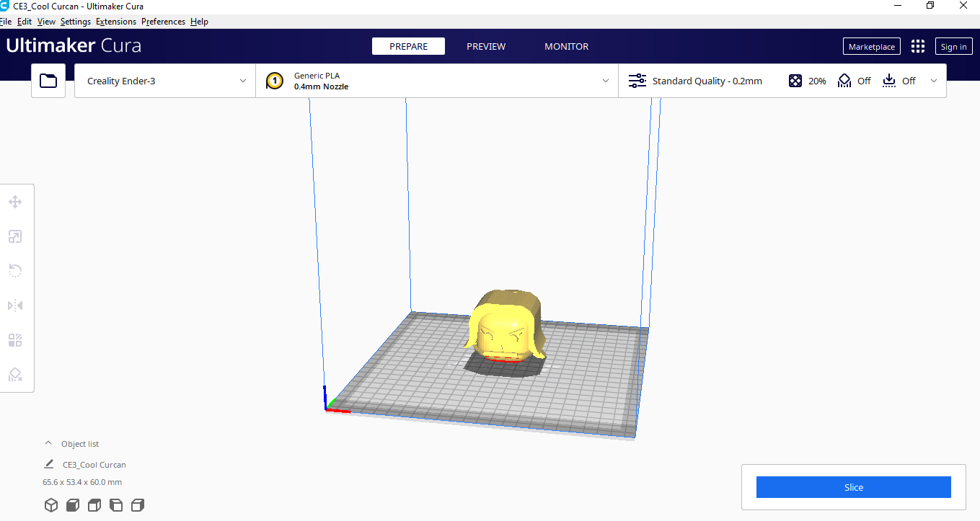Viewport: 980px width, 521px height.
Task: Click the Cura application icon in title bar
Action: click(4, 6)
